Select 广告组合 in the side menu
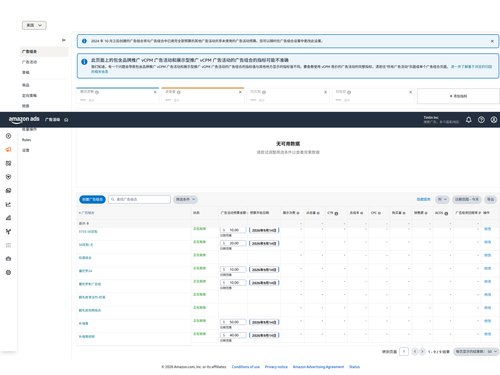The image size is (500, 375). pyautogui.click(x=44, y=51)
